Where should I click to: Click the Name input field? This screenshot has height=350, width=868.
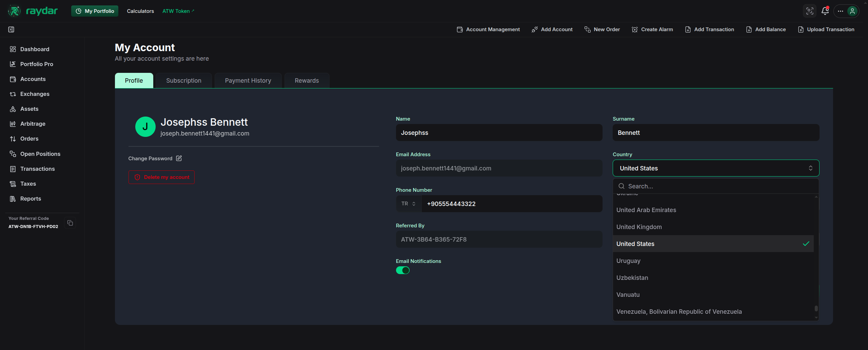tap(499, 132)
